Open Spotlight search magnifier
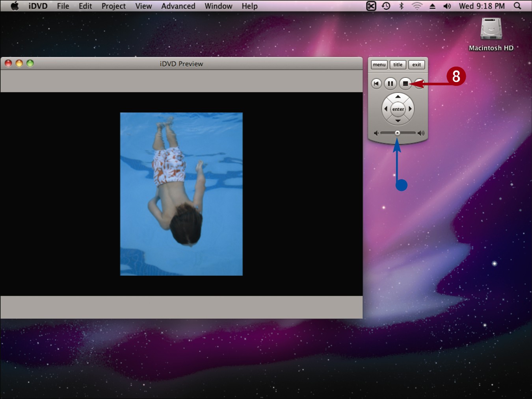This screenshot has height=399, width=532. (x=517, y=6)
